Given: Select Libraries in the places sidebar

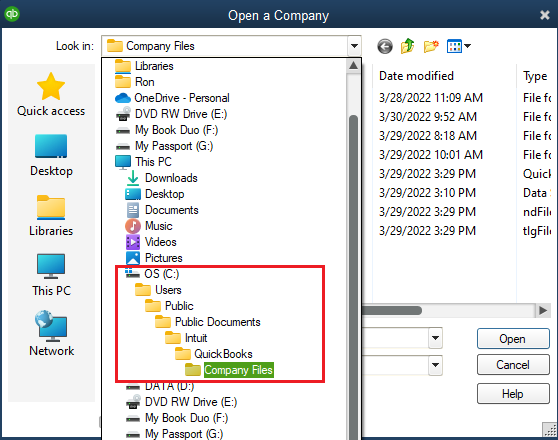Looking at the screenshot, I should [x=51, y=216].
